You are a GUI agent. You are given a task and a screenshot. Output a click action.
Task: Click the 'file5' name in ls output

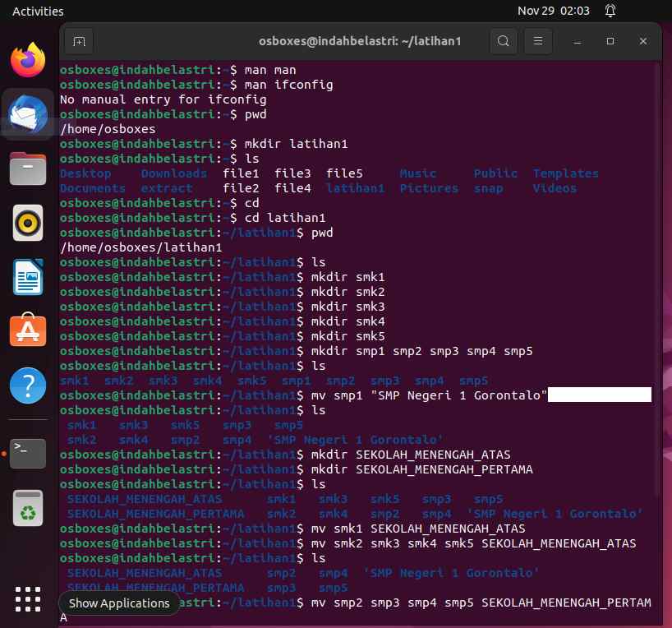(344, 173)
